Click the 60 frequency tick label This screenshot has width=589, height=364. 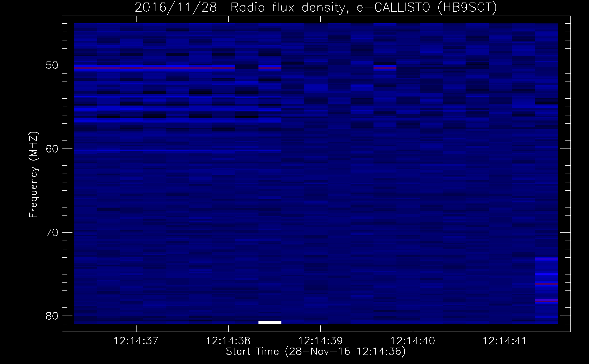[x=52, y=149]
